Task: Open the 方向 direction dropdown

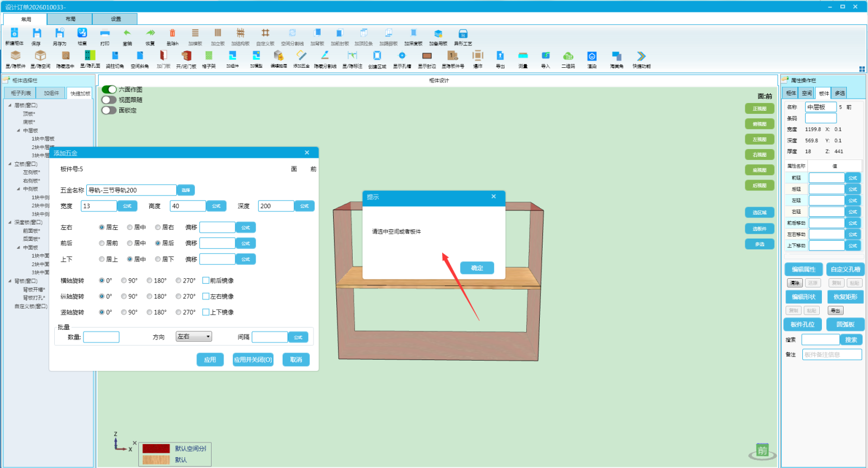Action: pos(194,337)
